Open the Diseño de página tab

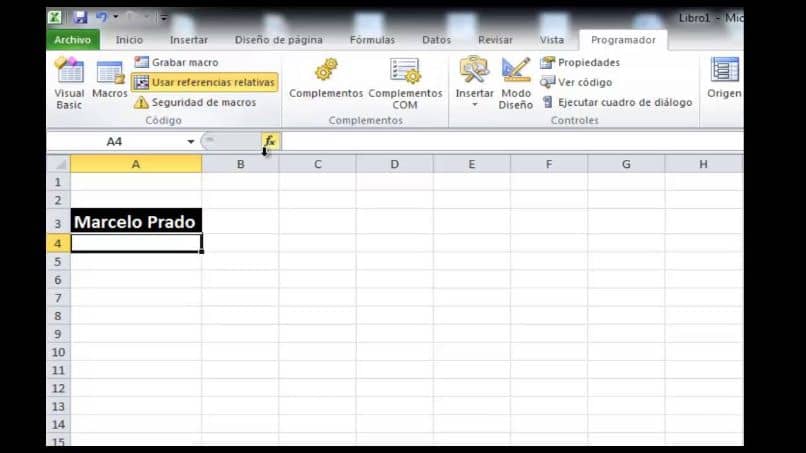[x=279, y=40]
